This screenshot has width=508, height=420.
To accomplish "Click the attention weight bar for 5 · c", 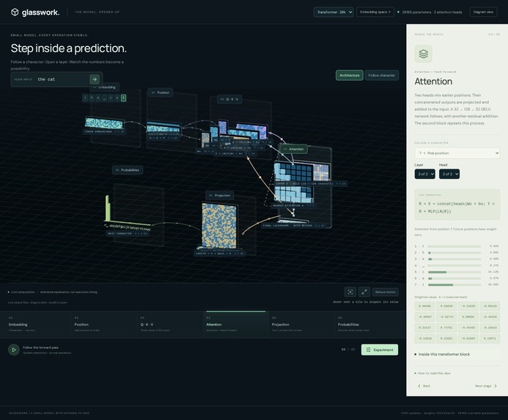I will pos(454,272).
